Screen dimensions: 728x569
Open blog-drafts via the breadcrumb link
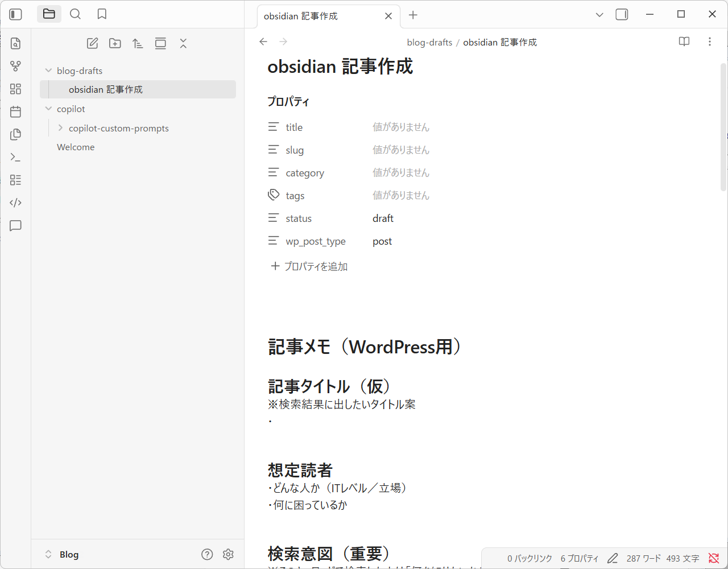[429, 42]
